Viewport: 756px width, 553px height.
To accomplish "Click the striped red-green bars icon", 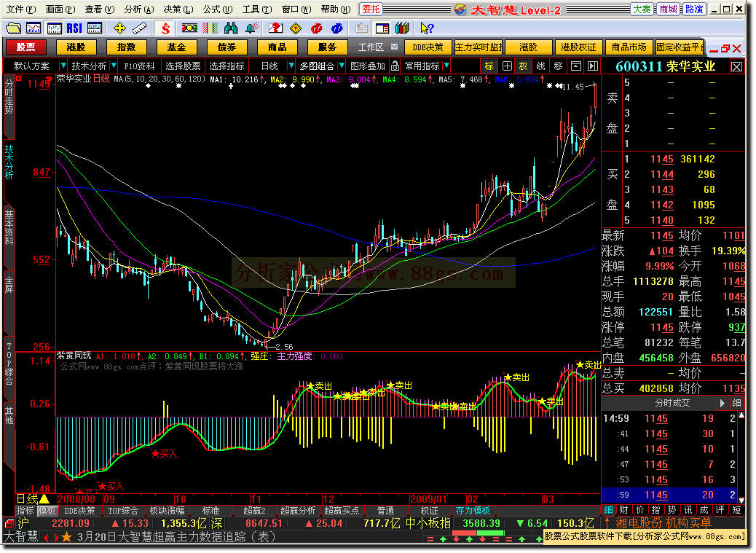I will (210, 28).
